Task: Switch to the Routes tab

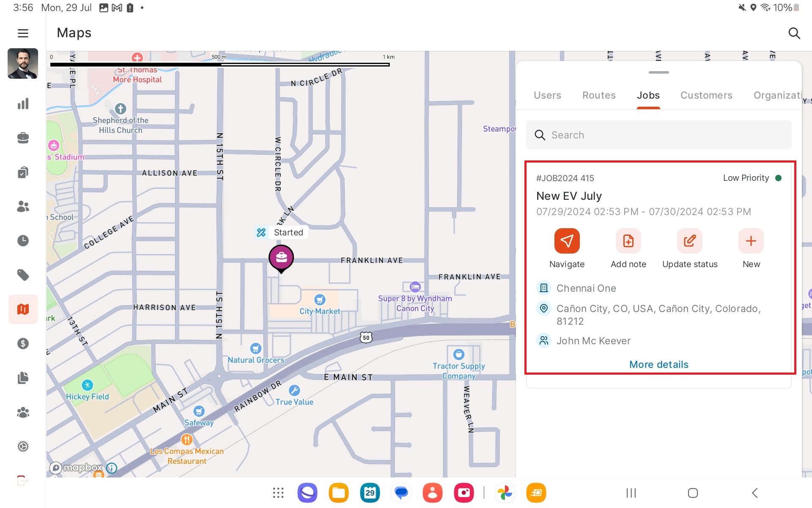Action: tap(599, 95)
